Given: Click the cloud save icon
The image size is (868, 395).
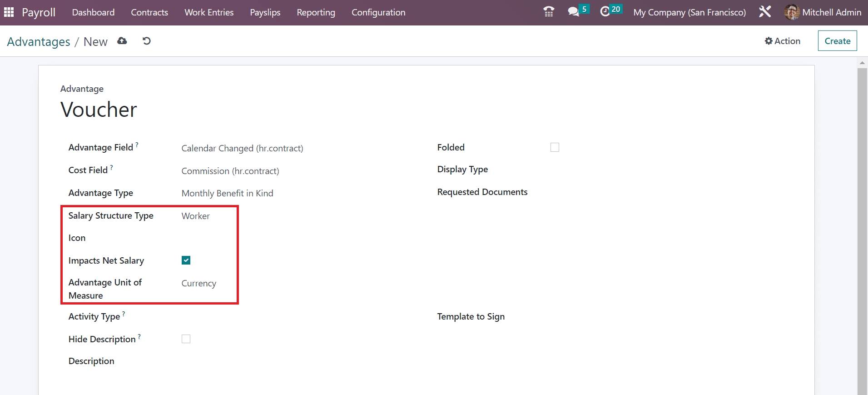Looking at the screenshot, I should coord(122,41).
